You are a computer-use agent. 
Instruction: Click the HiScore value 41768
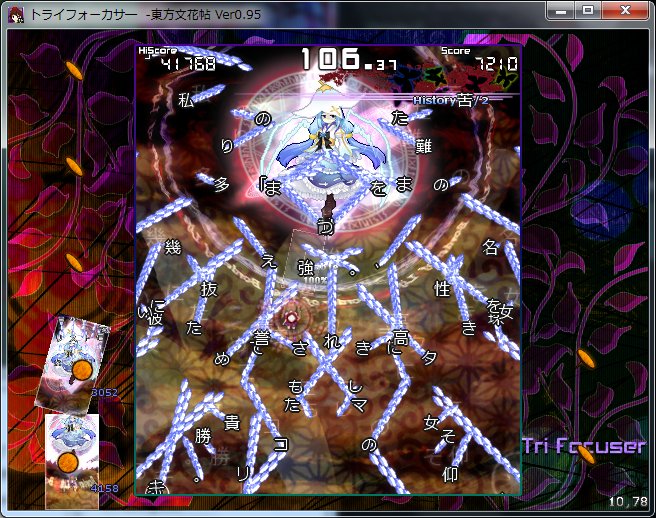pyautogui.click(x=189, y=64)
